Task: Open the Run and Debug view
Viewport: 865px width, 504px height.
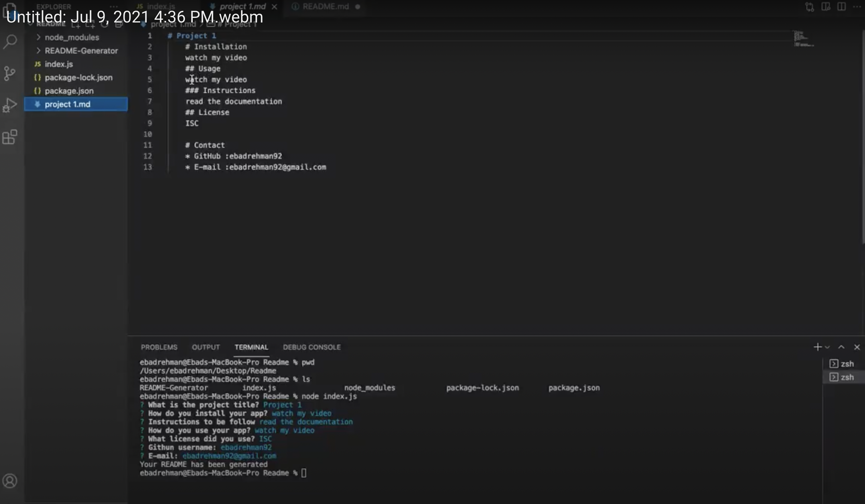Action: pyautogui.click(x=10, y=105)
